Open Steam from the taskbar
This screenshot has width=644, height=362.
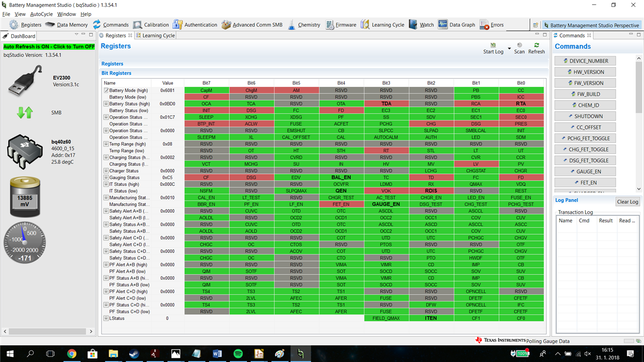(134, 354)
